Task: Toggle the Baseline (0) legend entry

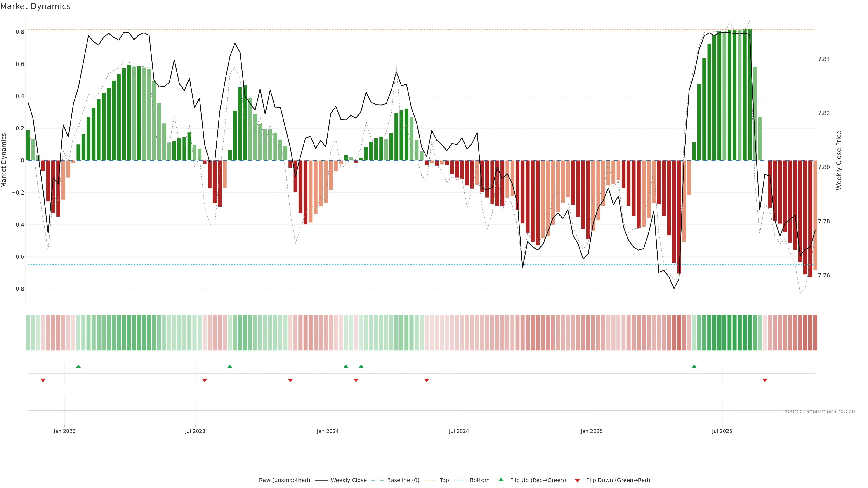Action: (x=403, y=480)
